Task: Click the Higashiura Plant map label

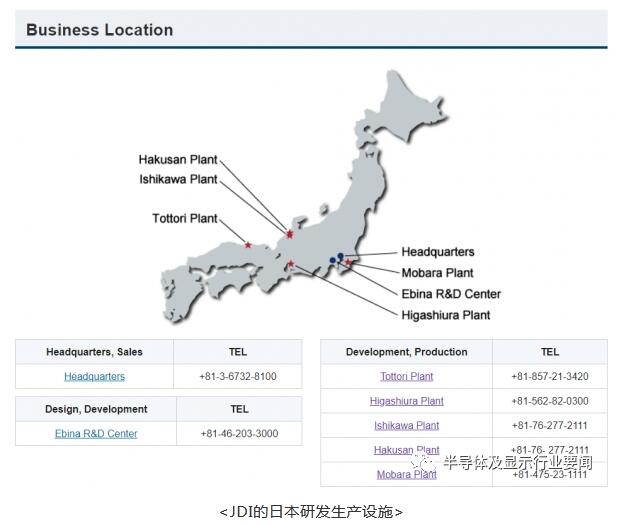Action: pos(445,315)
